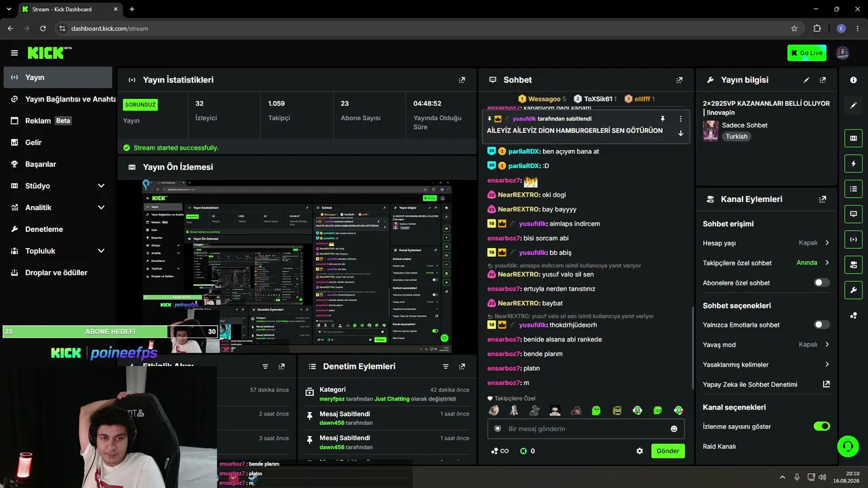Open chat settings gear icon
The image size is (868, 488).
(639, 451)
